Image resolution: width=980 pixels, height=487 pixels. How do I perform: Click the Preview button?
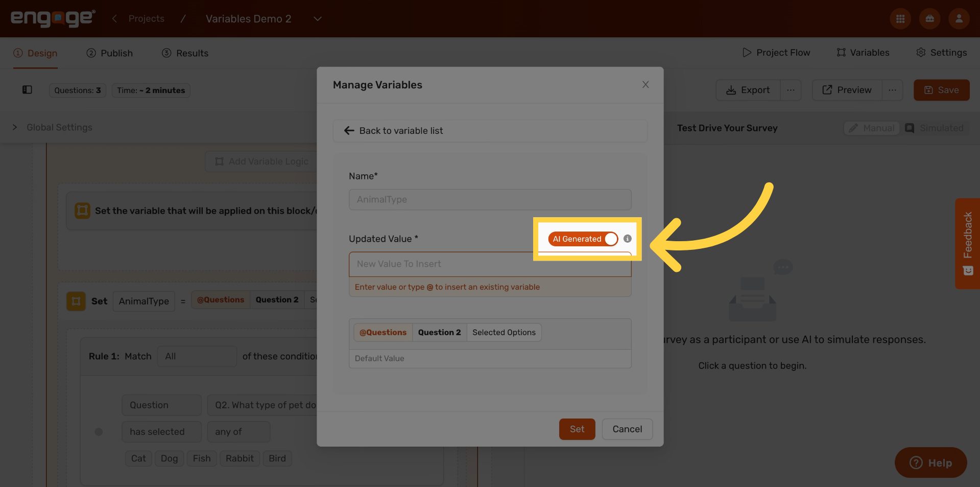(847, 90)
